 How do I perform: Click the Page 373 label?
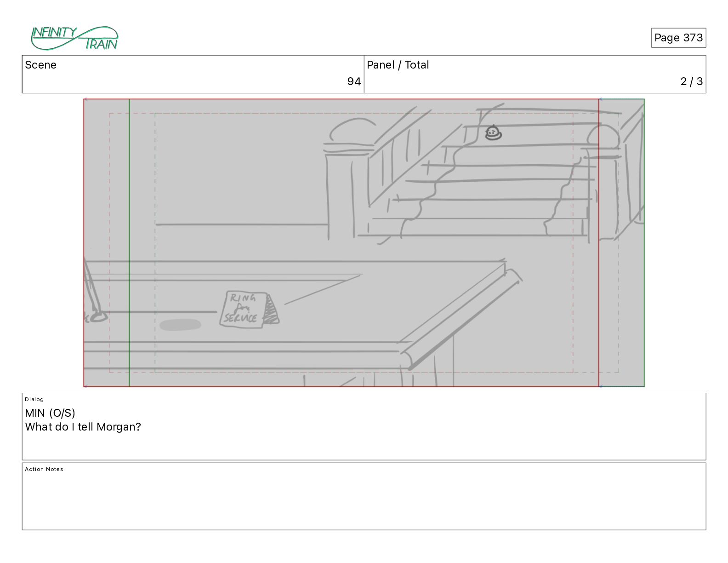(x=678, y=38)
